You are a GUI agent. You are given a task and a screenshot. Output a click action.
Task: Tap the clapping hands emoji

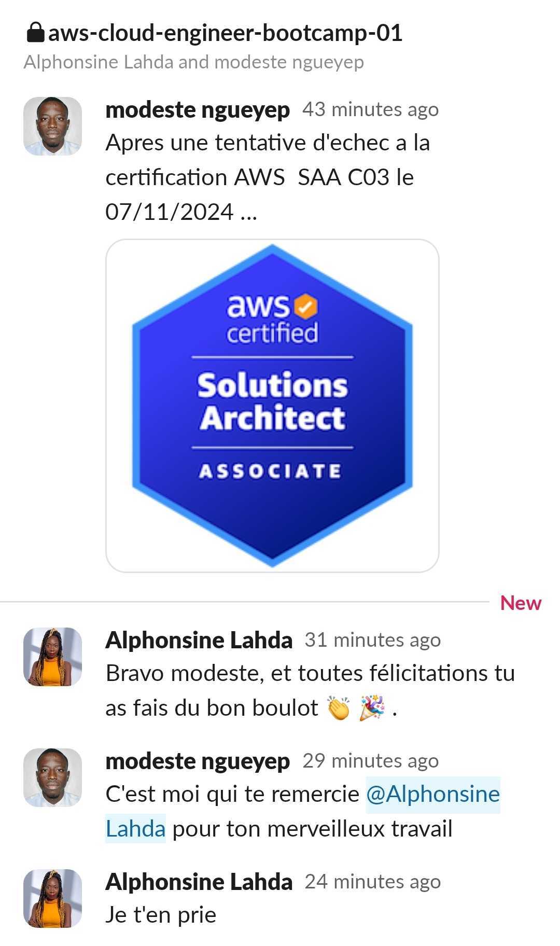339,708
